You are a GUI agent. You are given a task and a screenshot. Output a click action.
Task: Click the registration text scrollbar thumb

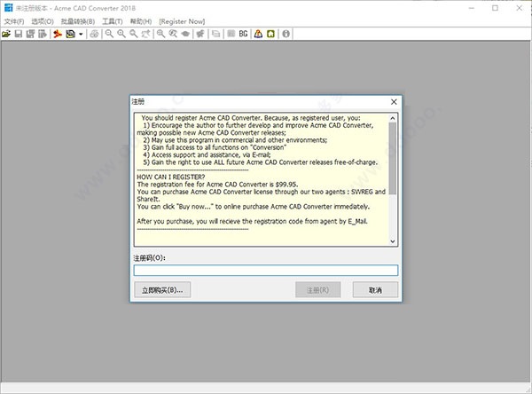393,159
